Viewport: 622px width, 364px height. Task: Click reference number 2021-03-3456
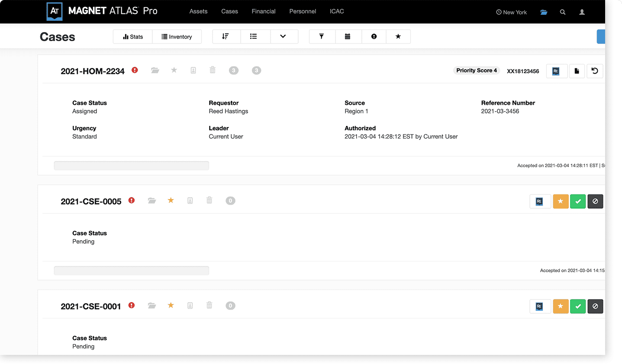[x=500, y=111]
